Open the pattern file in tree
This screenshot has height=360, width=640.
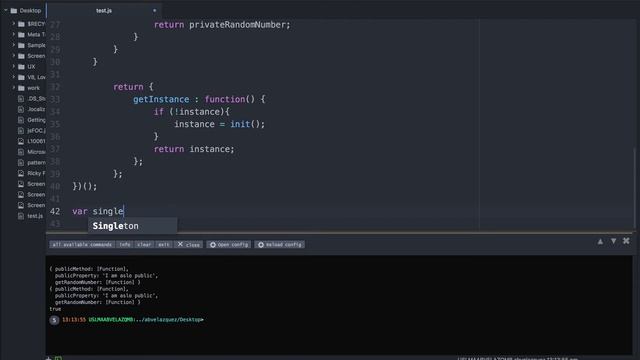[x=31, y=162]
